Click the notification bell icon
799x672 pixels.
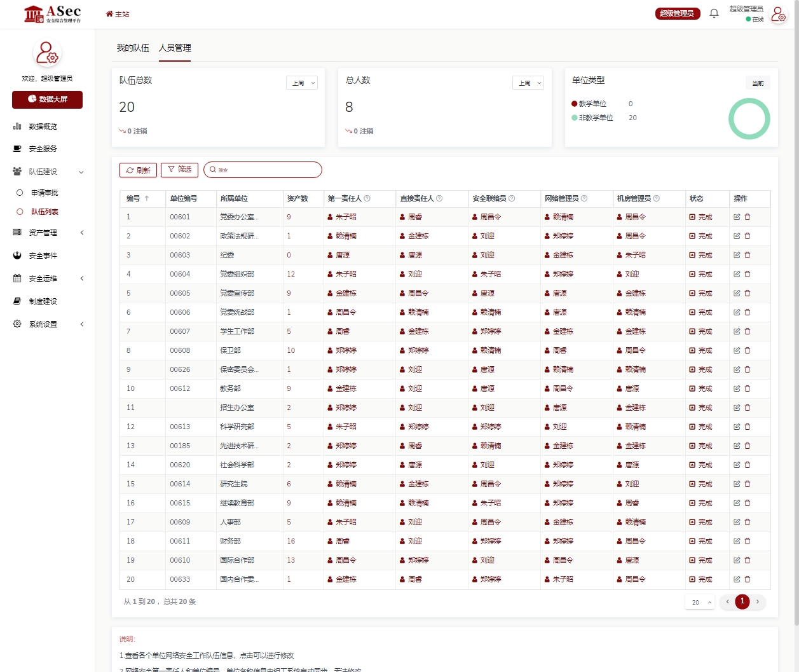click(x=714, y=13)
